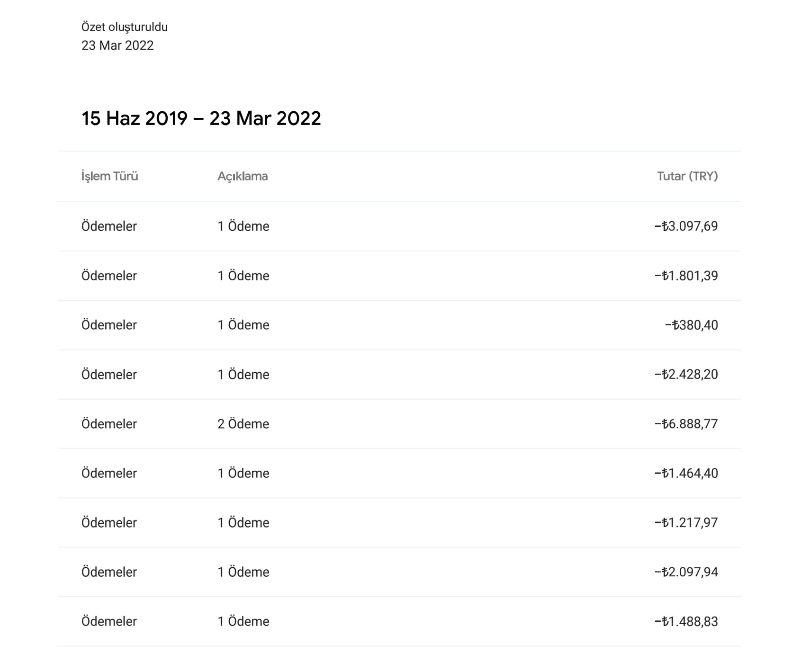This screenshot has height=672, width=801.
Task: Select the amount −₺6.888,77
Action: 686,424
